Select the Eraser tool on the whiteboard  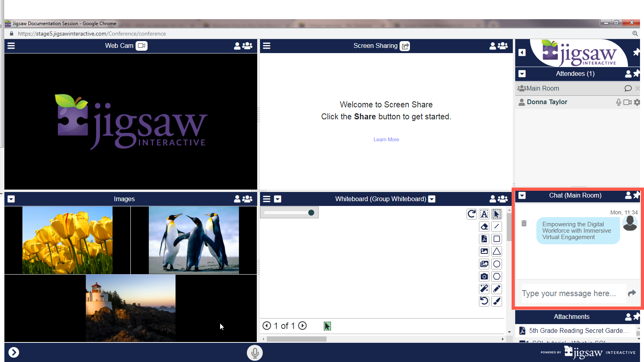(x=484, y=227)
